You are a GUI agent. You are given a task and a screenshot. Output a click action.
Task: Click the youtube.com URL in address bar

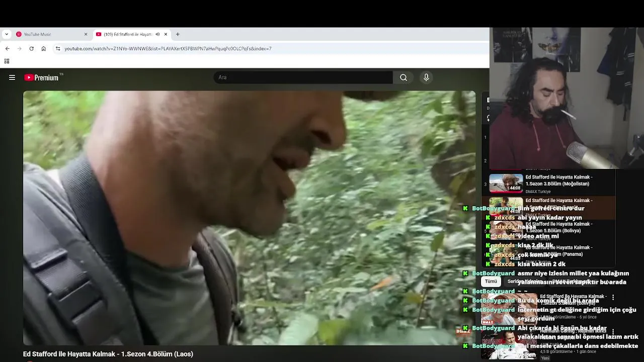[168, 49]
